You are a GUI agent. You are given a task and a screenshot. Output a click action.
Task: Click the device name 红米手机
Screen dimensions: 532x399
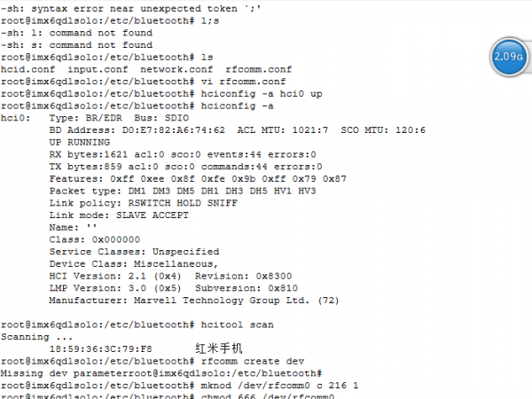[x=218, y=349]
